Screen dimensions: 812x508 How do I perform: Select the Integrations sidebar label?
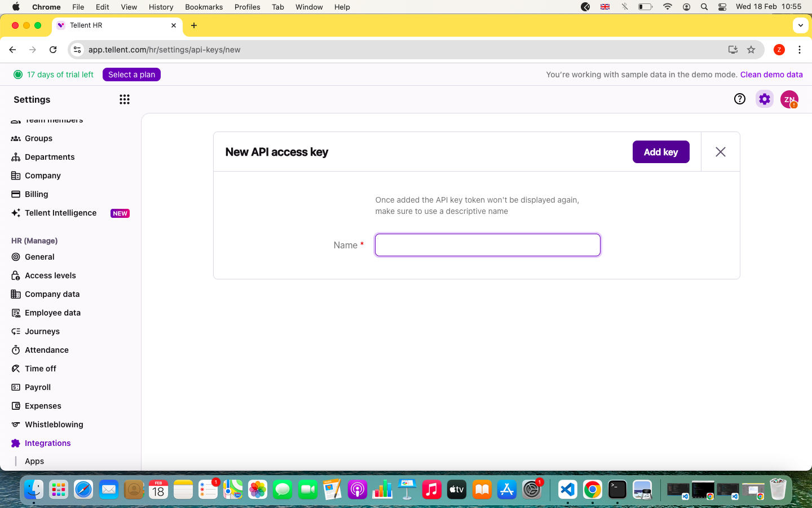click(48, 443)
